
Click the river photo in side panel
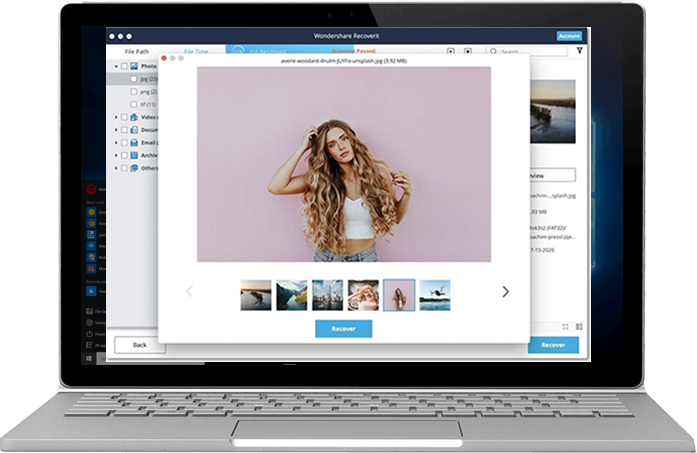553,112
